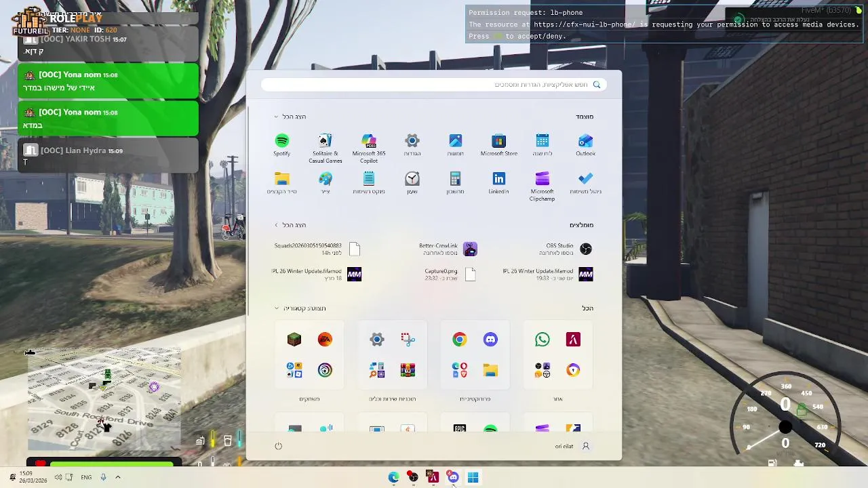
Task: Show hidden tray icons chevron
Action: [x=117, y=477]
